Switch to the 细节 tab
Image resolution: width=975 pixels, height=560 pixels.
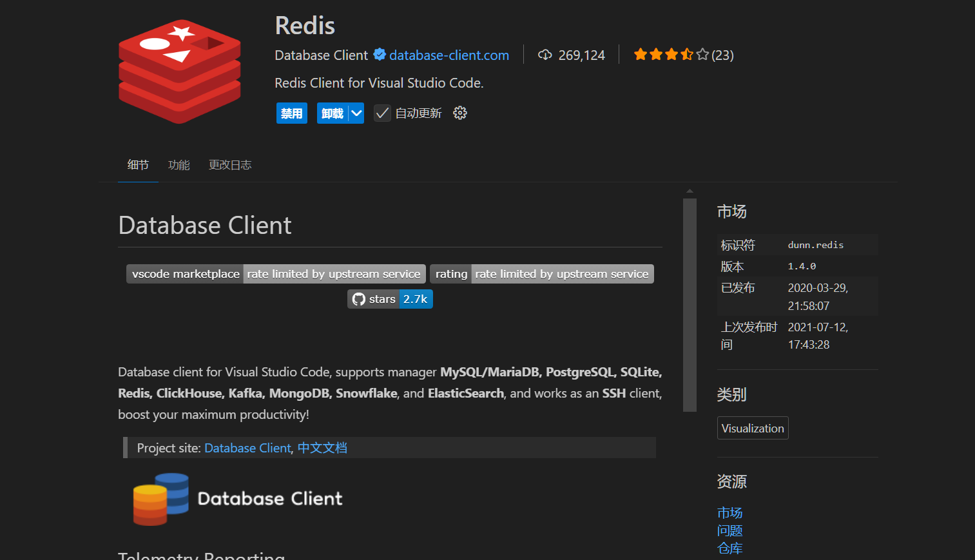coord(138,165)
